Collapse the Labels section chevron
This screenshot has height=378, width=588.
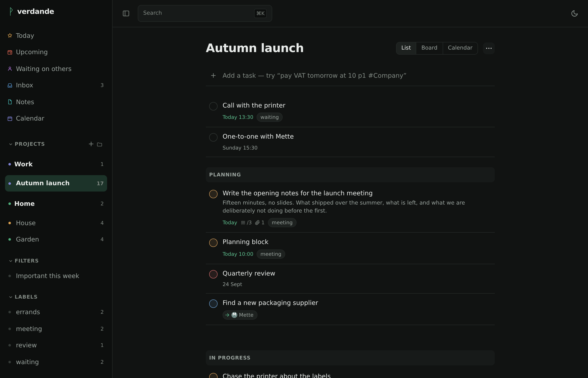point(10,297)
